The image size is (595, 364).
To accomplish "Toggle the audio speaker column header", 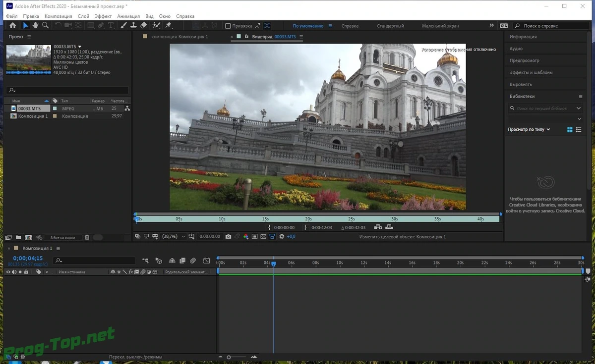I will click(14, 272).
